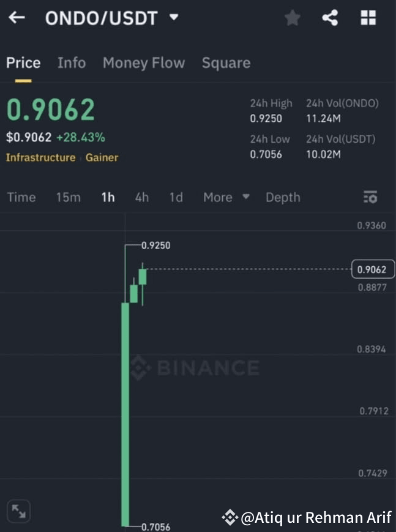Open chart settings icon beside Depth
Image resolution: width=396 pixels, height=532 pixels.
point(370,197)
